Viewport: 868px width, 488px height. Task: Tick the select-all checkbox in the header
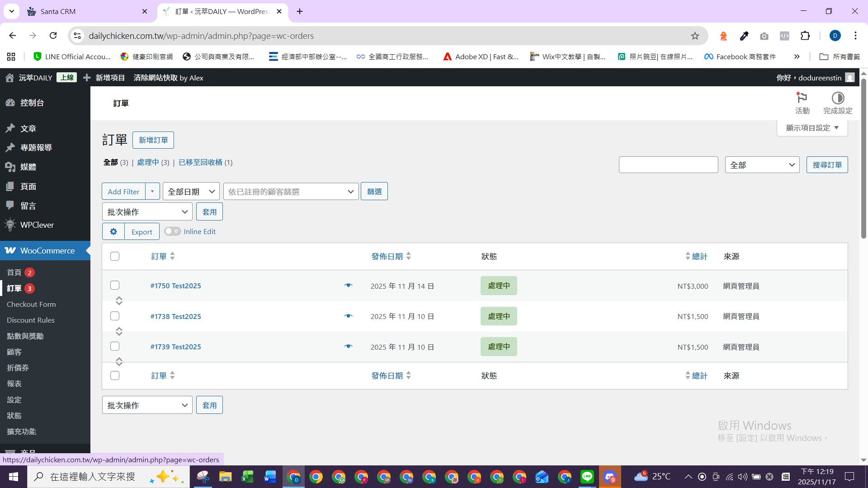[115, 256]
